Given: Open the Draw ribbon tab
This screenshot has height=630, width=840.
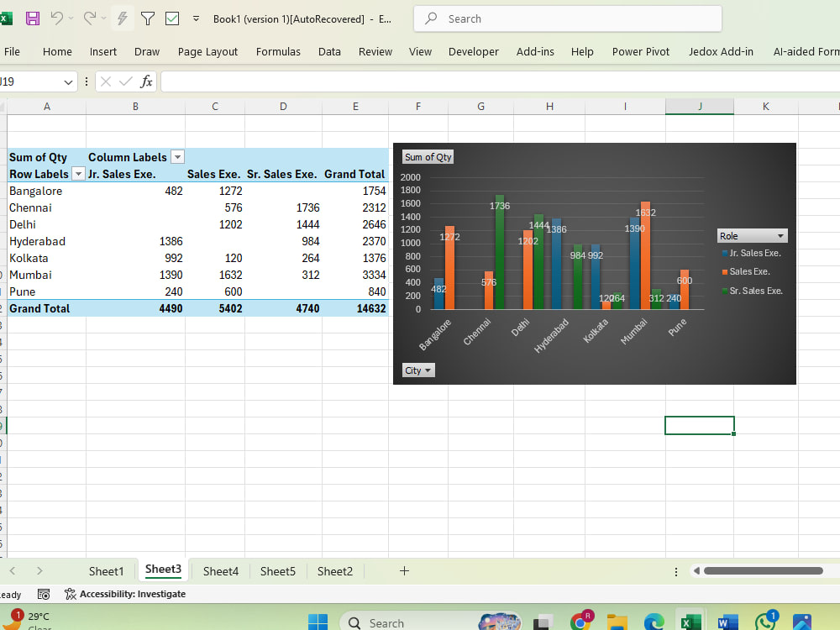Looking at the screenshot, I should pos(147,51).
